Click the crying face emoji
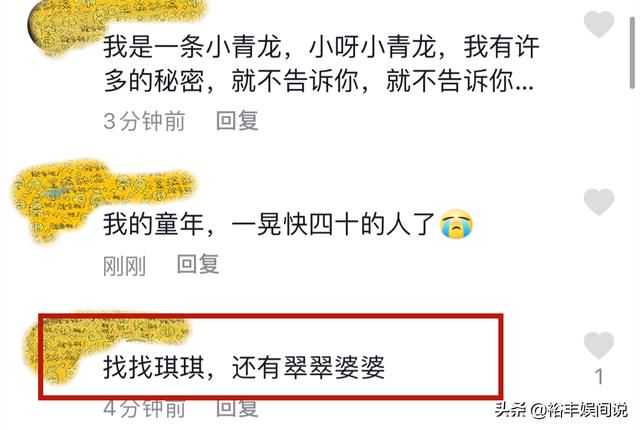640x430 pixels. click(456, 224)
